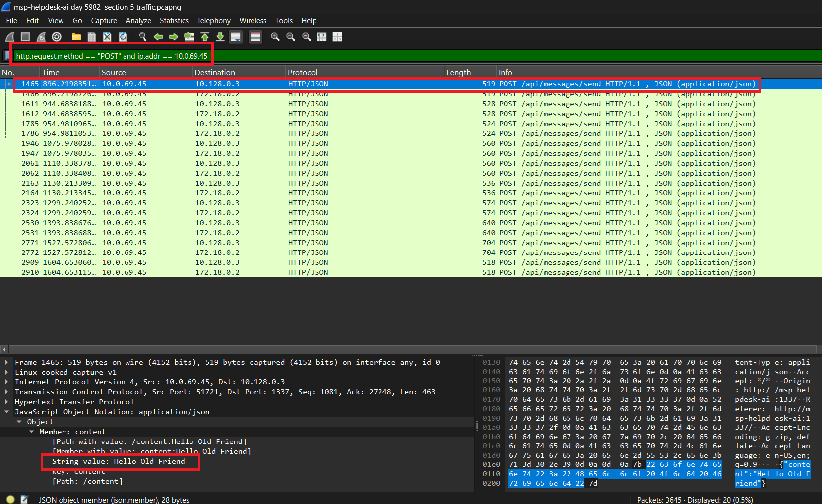Expand the Hypertext Transfer Protocol section

coord(6,402)
